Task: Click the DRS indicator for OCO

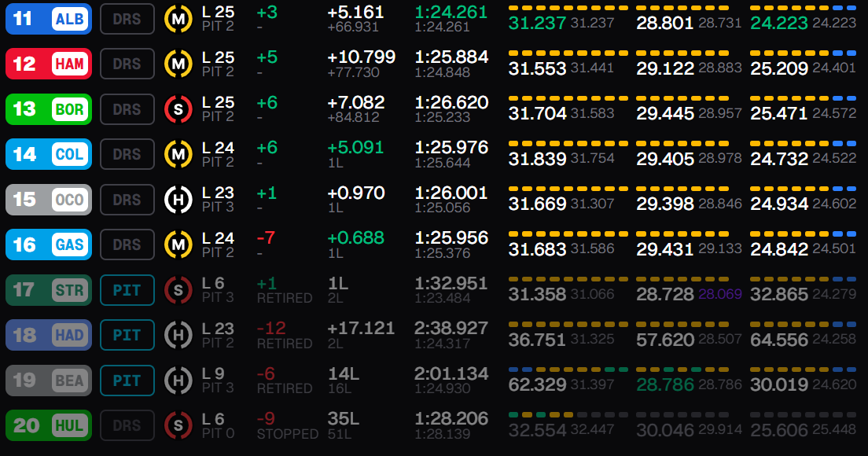Action: pyautogui.click(x=127, y=200)
